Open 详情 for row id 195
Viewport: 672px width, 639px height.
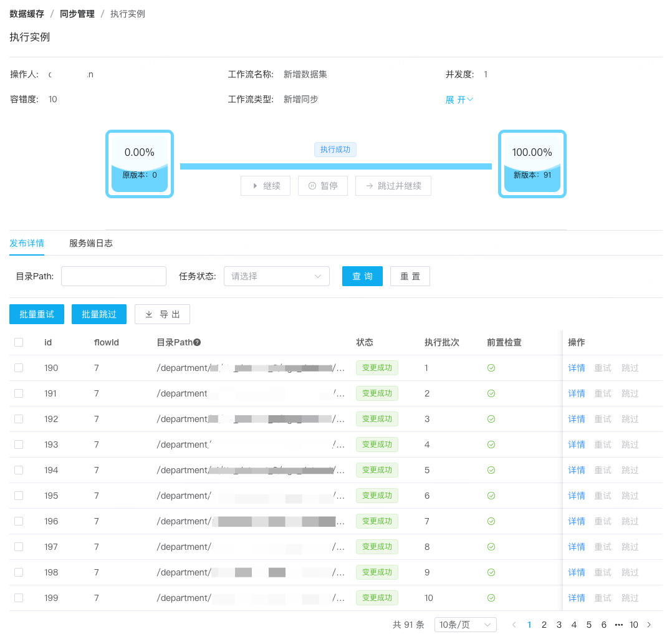577,496
